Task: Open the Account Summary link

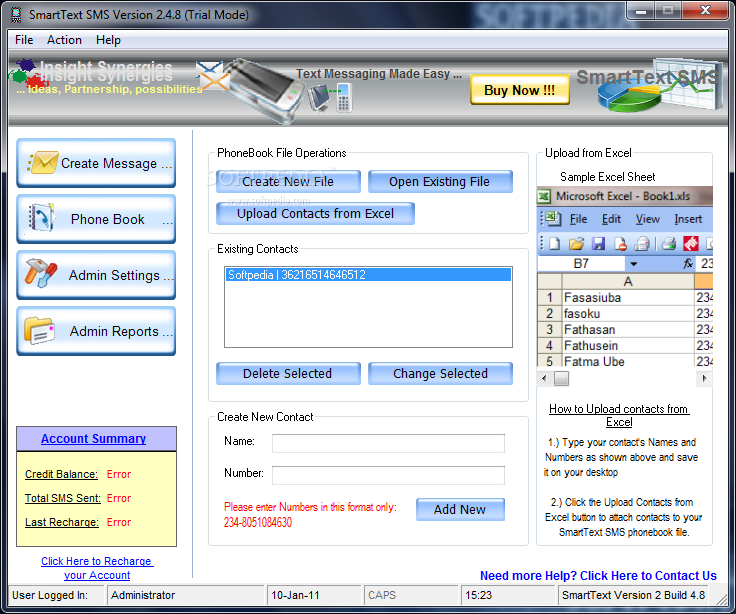Action: [93, 438]
